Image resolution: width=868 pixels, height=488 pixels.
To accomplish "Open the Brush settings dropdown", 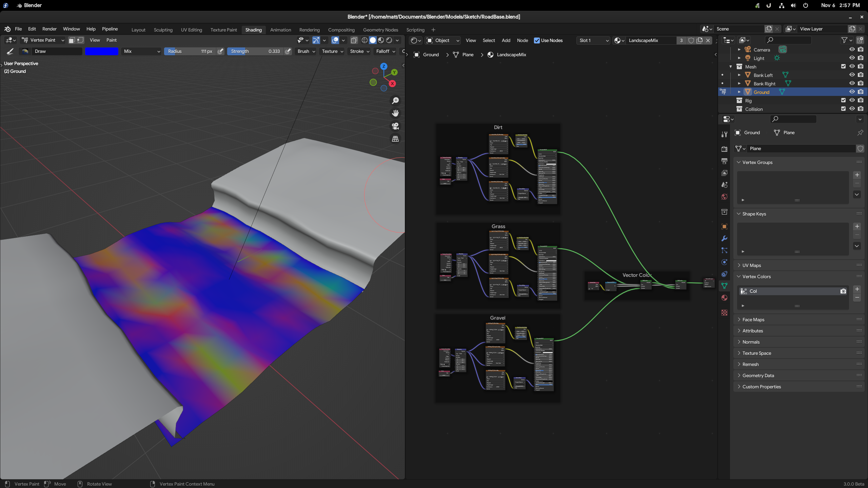I will pos(306,51).
